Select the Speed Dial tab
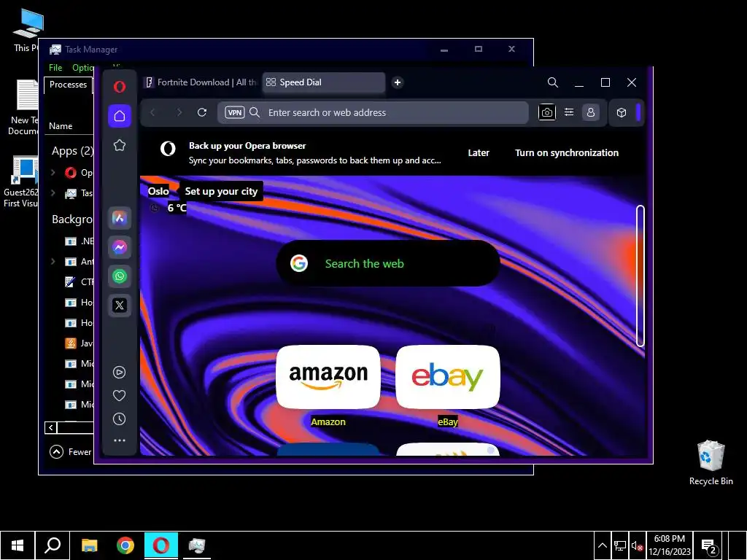 pos(323,82)
